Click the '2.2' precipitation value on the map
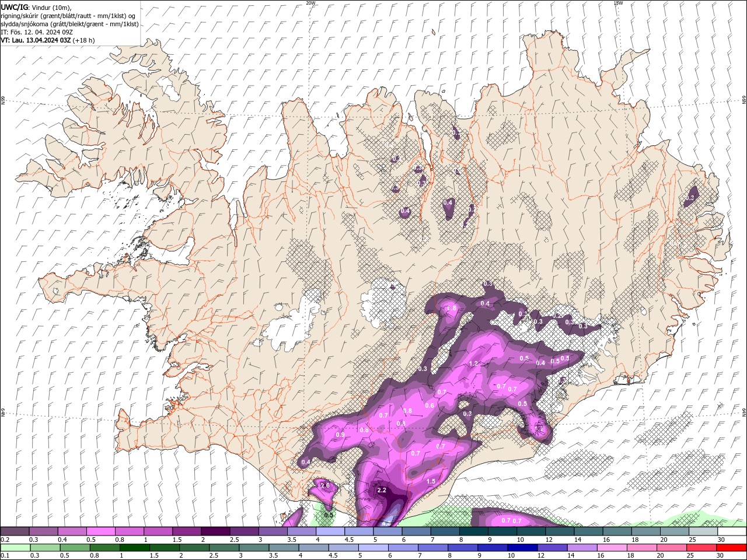Image resolution: width=747 pixels, height=560 pixels. [x=382, y=491]
